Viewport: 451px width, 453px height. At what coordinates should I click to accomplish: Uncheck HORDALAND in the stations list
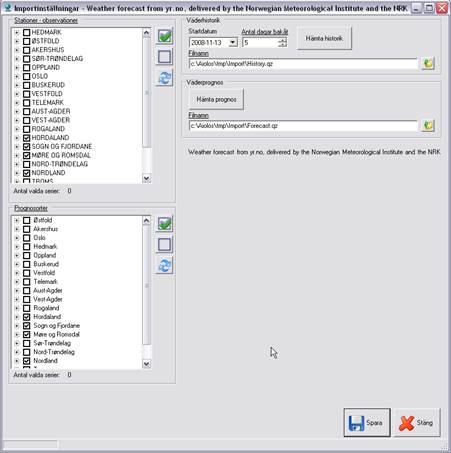(27, 138)
